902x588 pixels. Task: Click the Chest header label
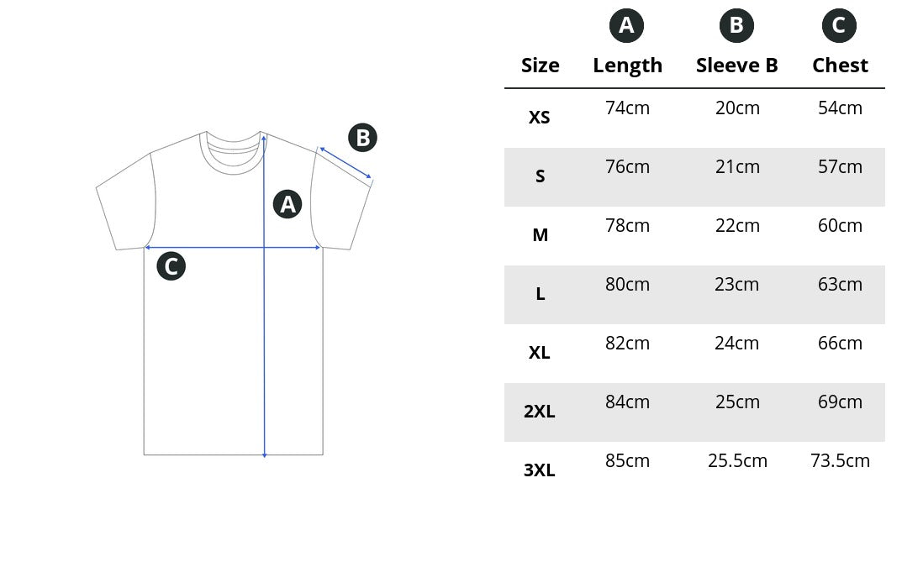click(x=840, y=66)
